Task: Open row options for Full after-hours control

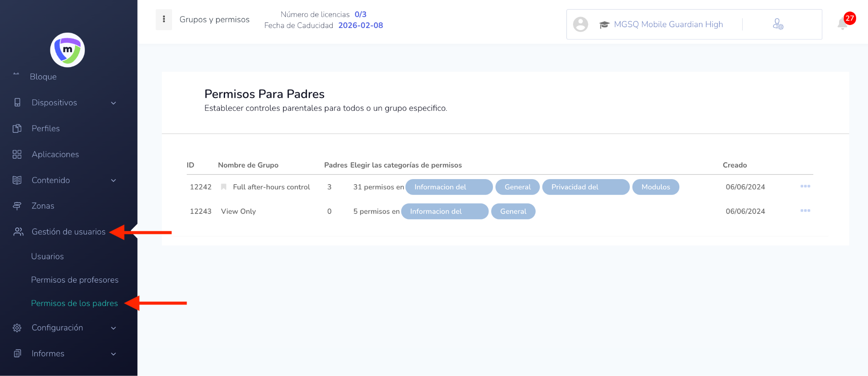Action: [x=805, y=186]
